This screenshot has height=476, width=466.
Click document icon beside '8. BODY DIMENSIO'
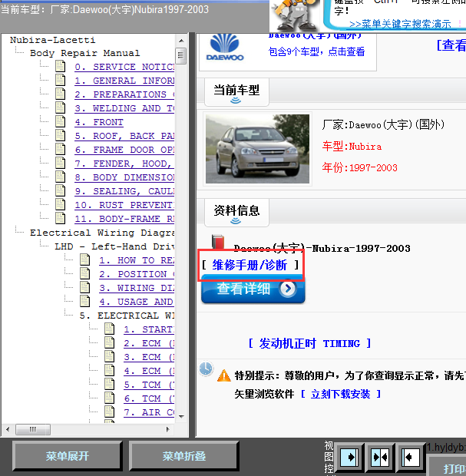(x=60, y=177)
